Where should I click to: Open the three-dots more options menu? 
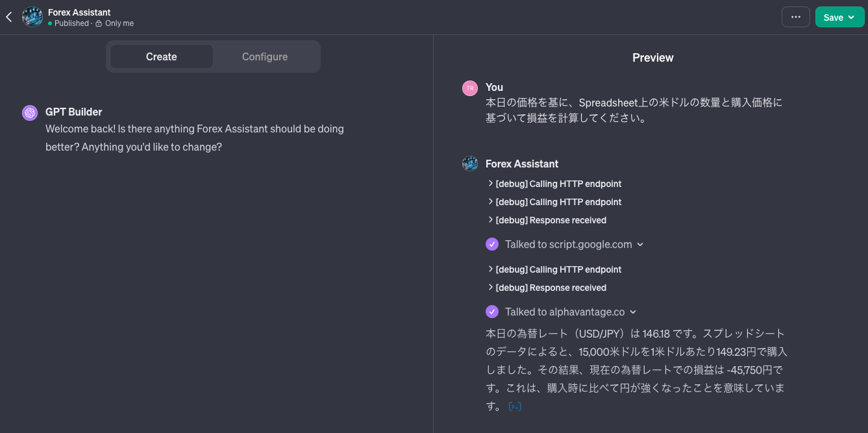(795, 18)
